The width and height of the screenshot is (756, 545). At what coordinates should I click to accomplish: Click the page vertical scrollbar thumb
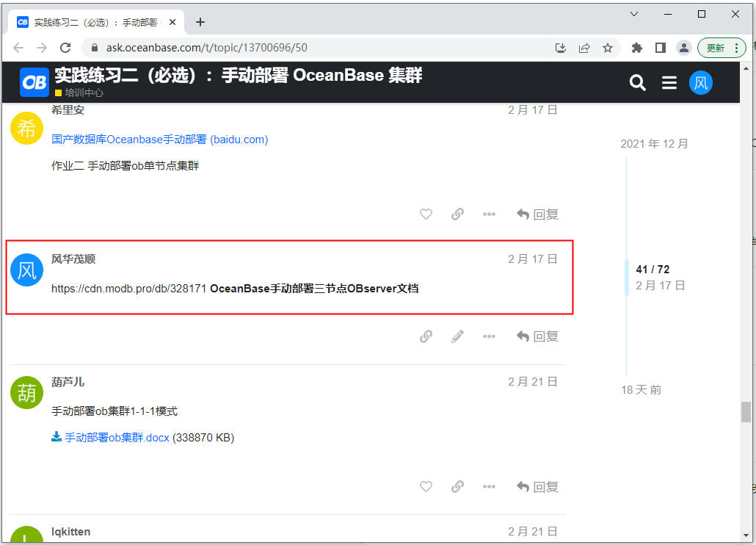pos(746,412)
